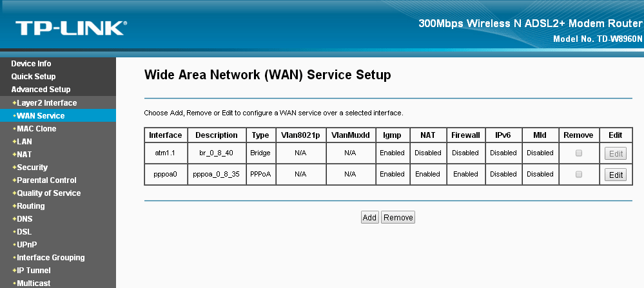Expand NAT settings in sidebar

[x=24, y=155]
